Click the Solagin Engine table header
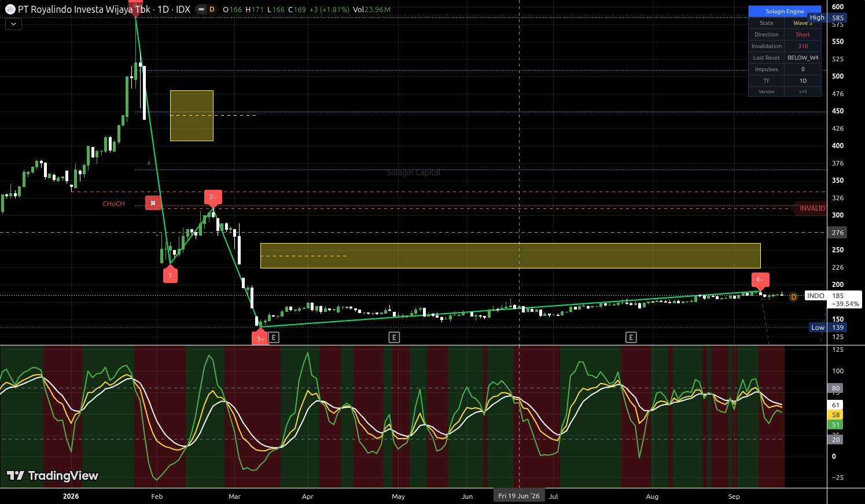The height and width of the screenshot is (504, 865). click(785, 12)
